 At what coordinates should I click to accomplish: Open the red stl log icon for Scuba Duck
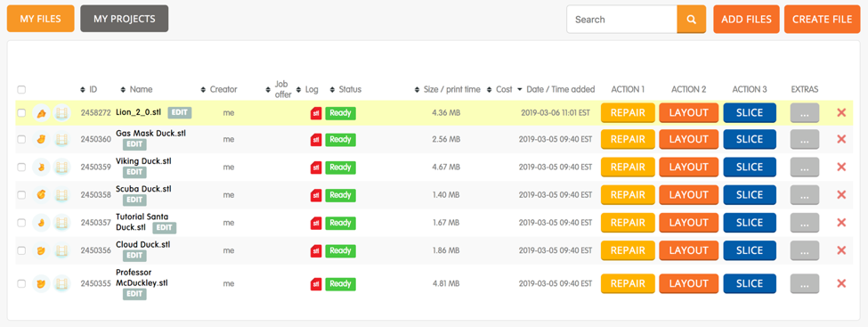[316, 195]
